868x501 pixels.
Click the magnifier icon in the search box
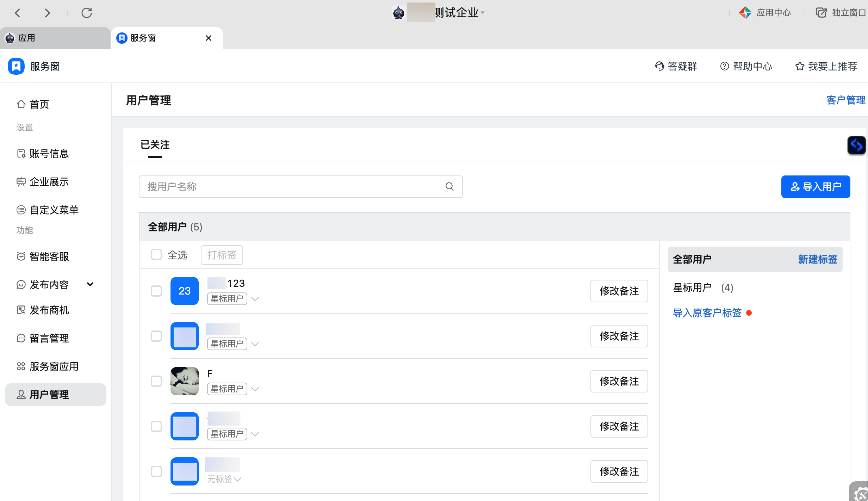[x=449, y=186]
